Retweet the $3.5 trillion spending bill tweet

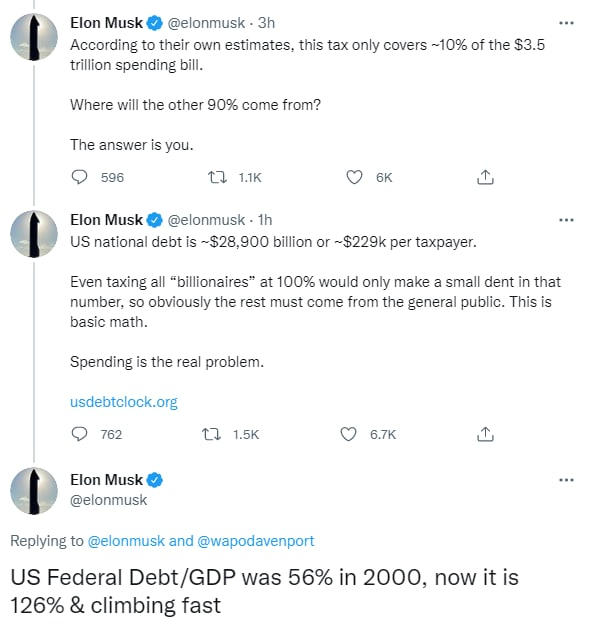tap(217, 177)
